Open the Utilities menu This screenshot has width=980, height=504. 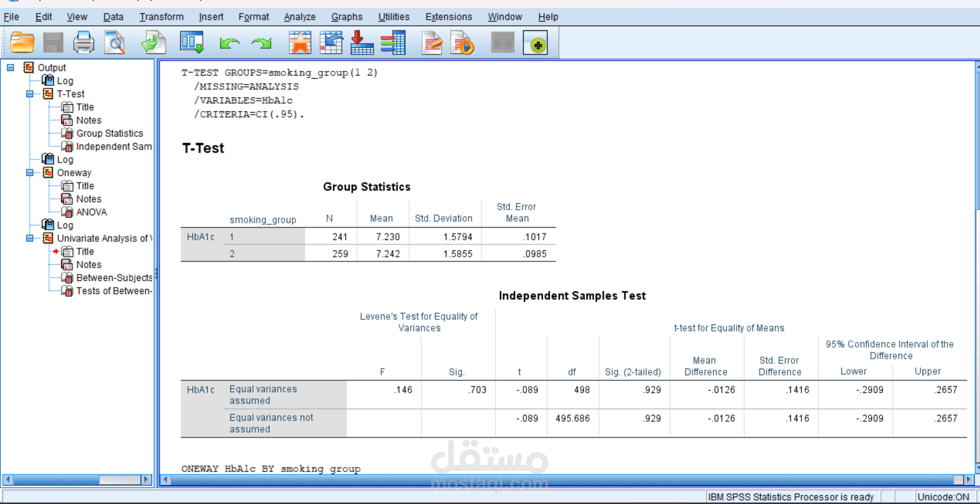pyautogui.click(x=393, y=17)
